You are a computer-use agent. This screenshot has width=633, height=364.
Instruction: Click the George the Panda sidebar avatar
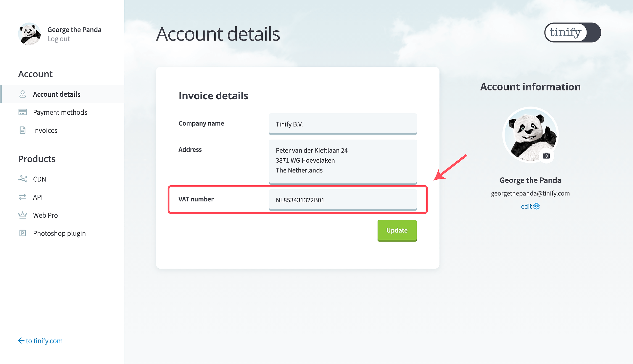pos(29,34)
